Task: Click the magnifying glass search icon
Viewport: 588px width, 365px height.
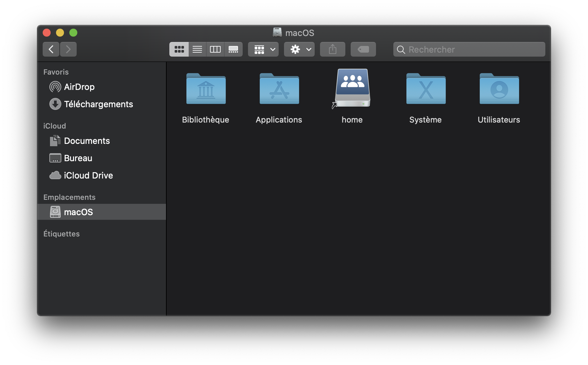Action: click(x=401, y=50)
